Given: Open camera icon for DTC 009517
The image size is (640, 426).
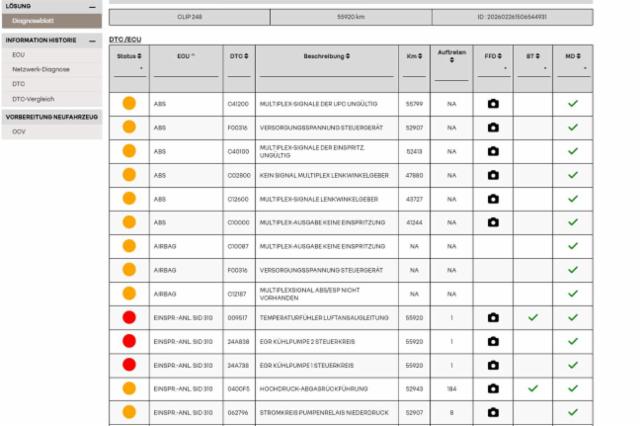Looking at the screenshot, I should (492, 317).
